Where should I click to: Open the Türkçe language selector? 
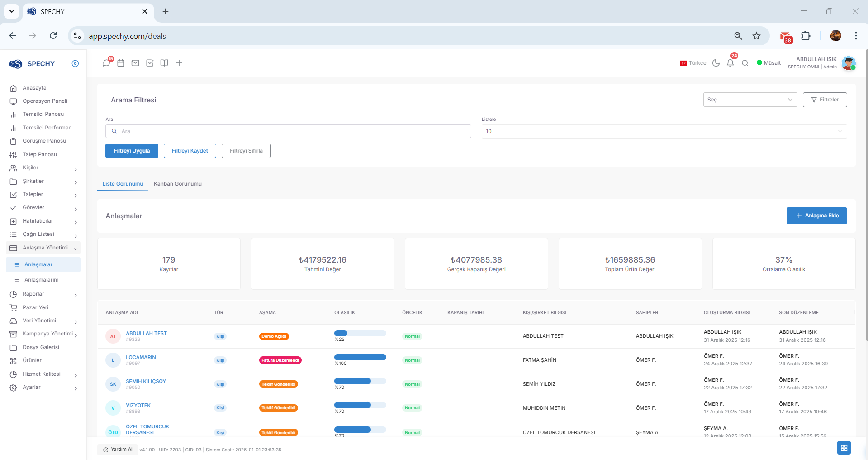point(693,63)
